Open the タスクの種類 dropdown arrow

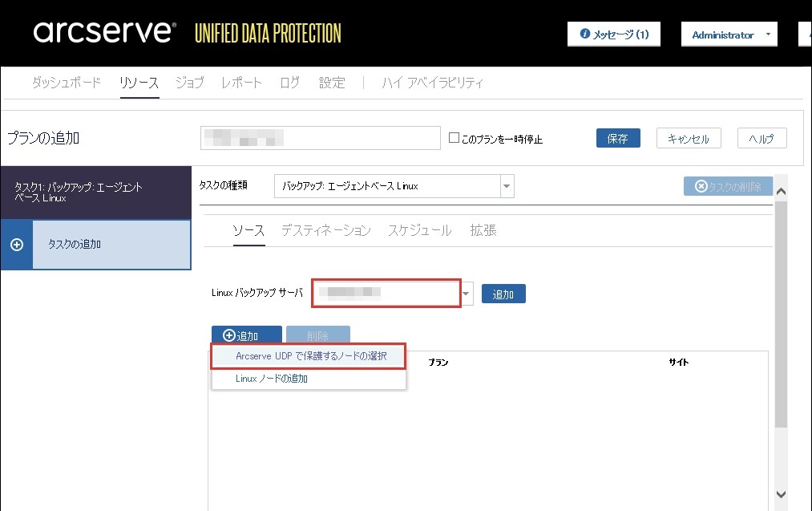507,186
